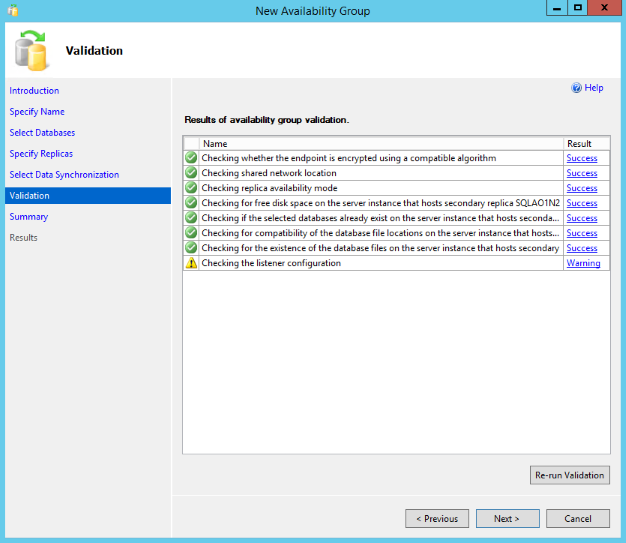This screenshot has height=543, width=626.
Task: Click the availability group database icon in header
Action: click(x=32, y=51)
